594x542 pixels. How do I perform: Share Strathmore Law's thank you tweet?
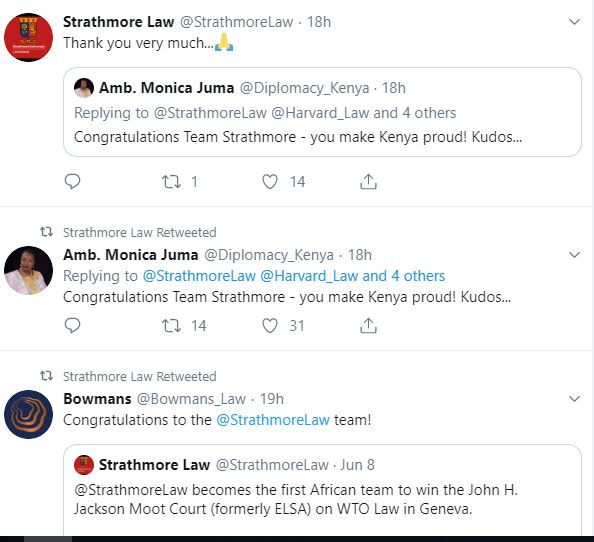coord(368,181)
